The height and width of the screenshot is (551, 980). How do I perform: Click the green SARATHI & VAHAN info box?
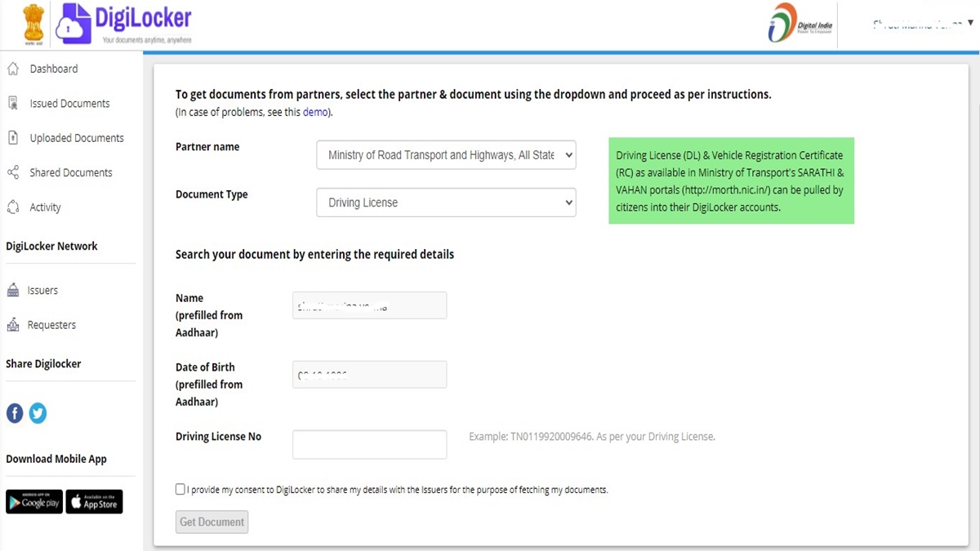pyautogui.click(x=731, y=180)
